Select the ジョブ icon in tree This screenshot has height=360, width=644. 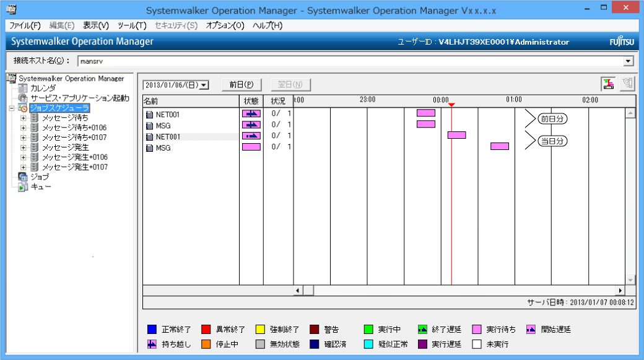pyautogui.click(x=24, y=177)
